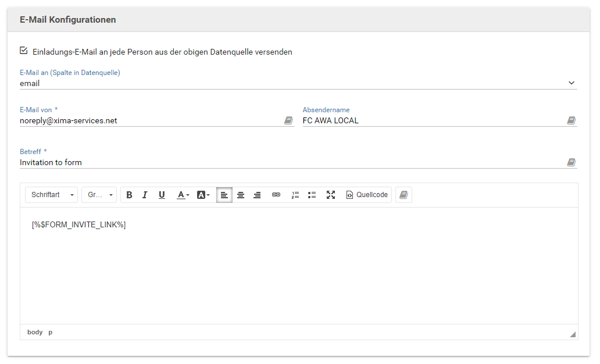This screenshot has height=364, width=600.
Task: Open placeholder book icon in editor toolbar
Action: tap(403, 195)
